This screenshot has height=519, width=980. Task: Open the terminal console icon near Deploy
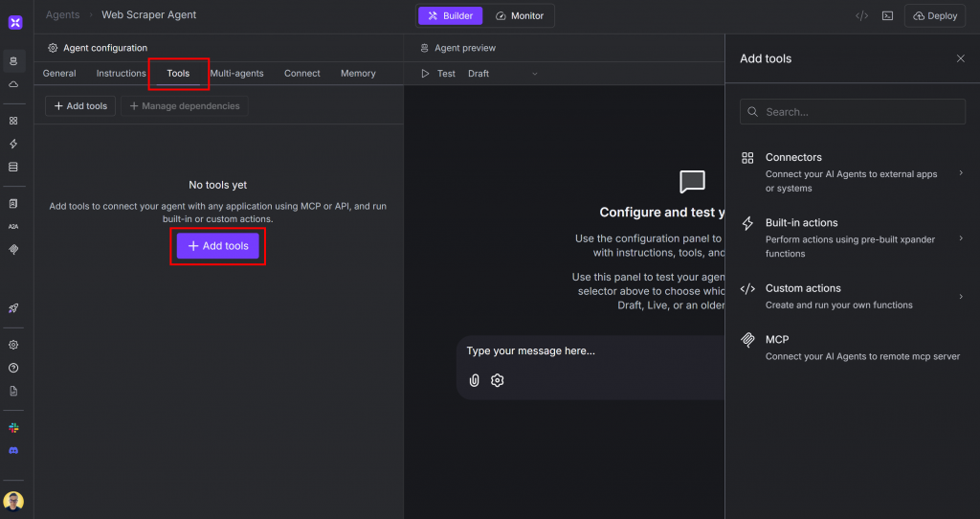pyautogui.click(x=887, y=15)
